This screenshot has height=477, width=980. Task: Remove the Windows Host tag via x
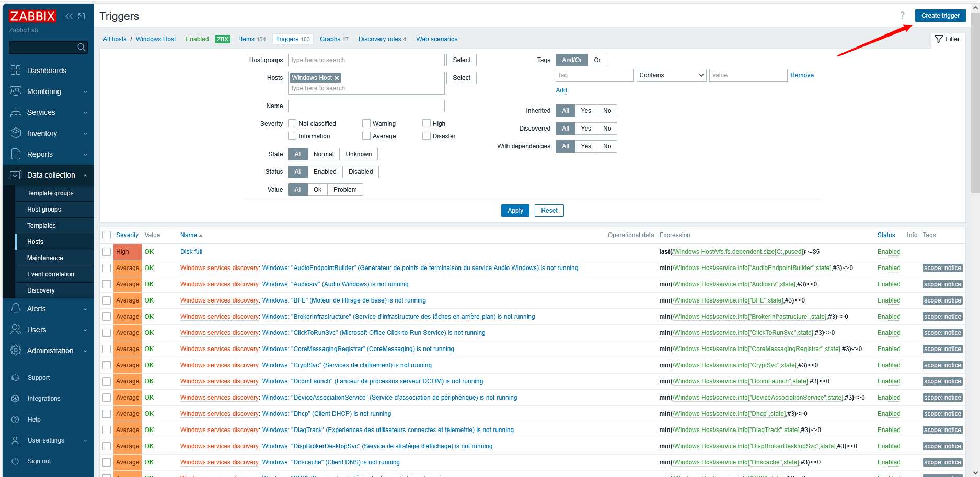[x=337, y=78]
